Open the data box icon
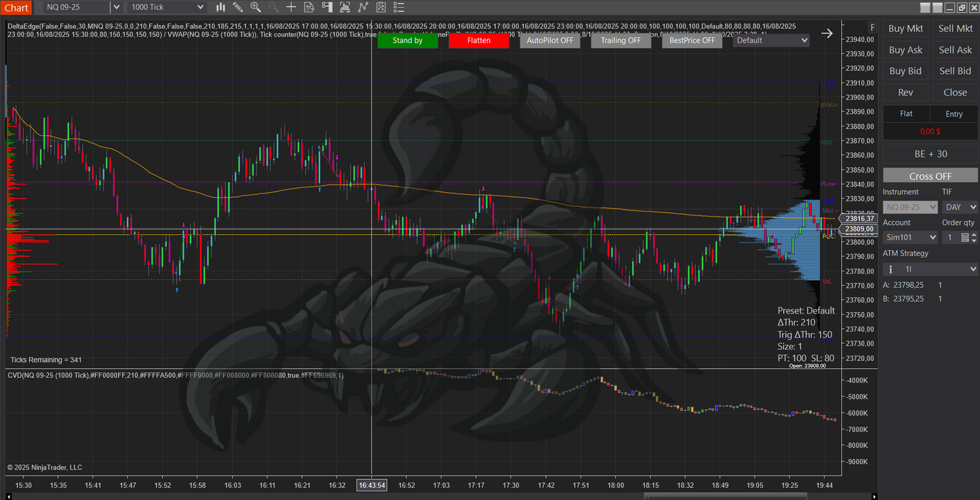This screenshot has width=980, height=500. (x=309, y=7)
